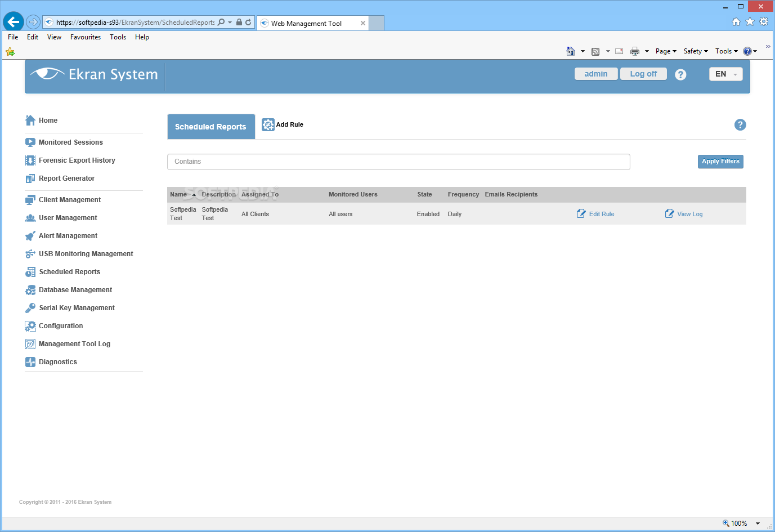Screen dimensions: 775x532
Task: Click the Frequency column header
Action: coord(463,195)
